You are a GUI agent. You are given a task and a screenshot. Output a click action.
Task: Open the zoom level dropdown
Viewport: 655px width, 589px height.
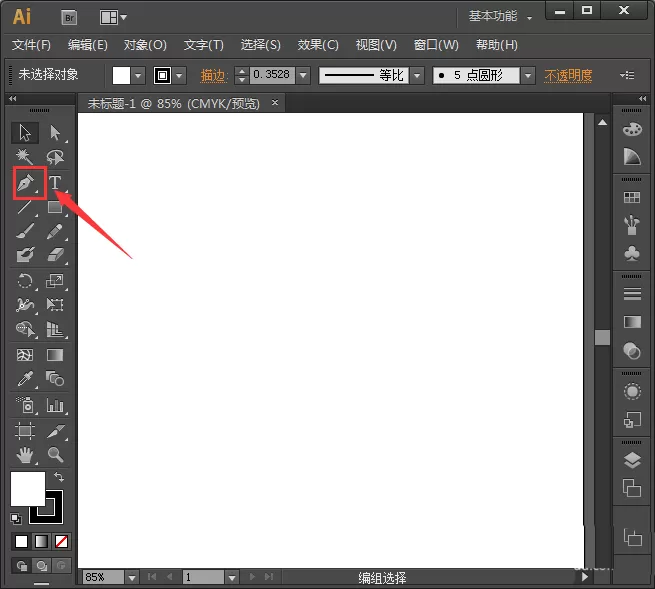pos(132,578)
